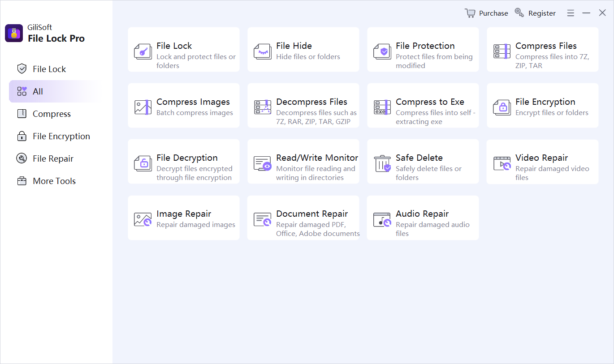
Task: Click the key icon beside Register
Action: click(x=519, y=13)
